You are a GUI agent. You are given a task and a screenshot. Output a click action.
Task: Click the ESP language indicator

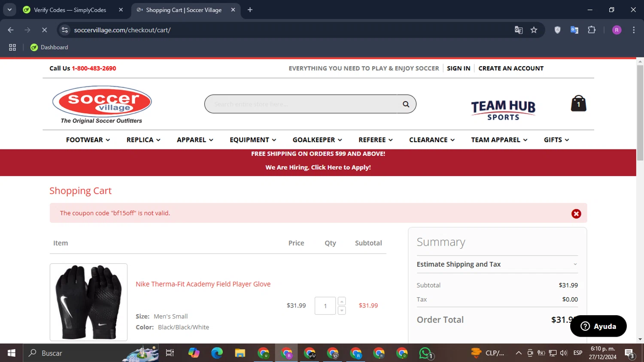pos(578,353)
